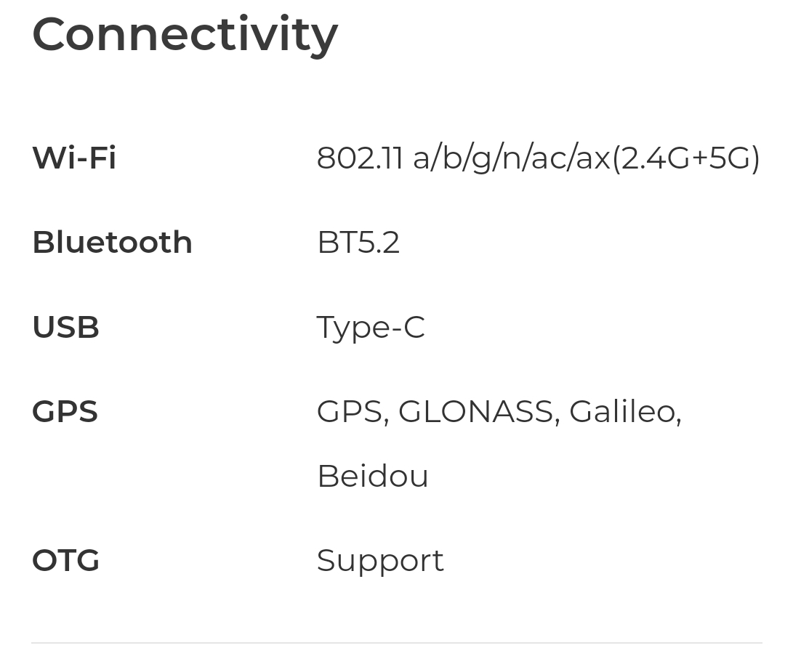Viewport: 785px width, 672px height.
Task: Click the letter C in Type-C
Action: [414, 327]
